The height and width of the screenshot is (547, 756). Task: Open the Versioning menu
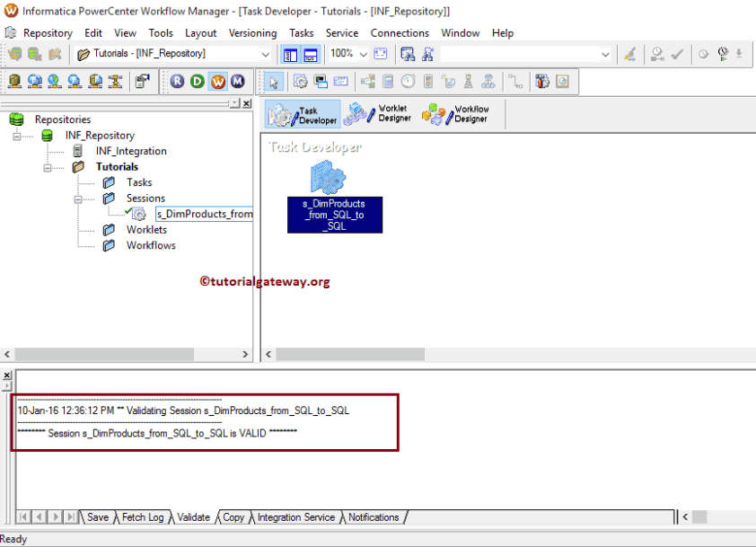[252, 33]
